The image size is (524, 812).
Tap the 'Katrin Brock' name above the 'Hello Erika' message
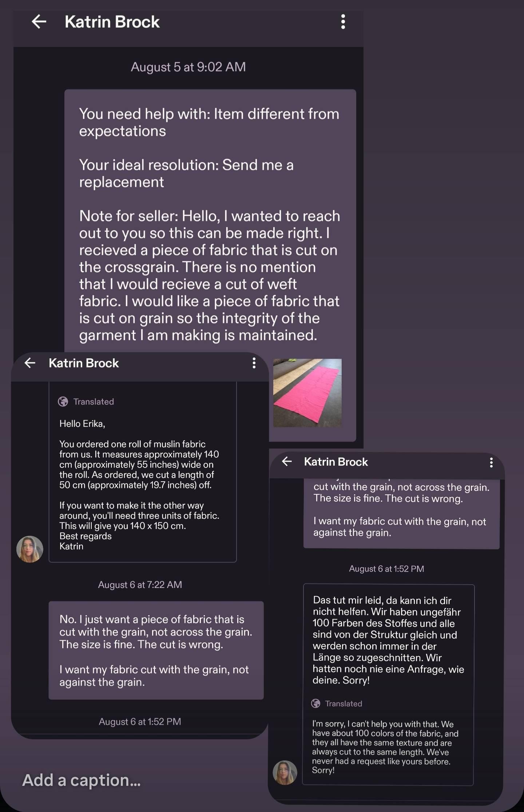point(84,363)
